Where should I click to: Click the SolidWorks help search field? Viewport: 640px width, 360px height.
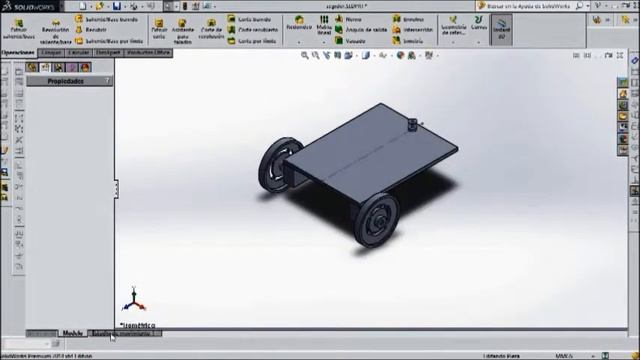point(529,6)
